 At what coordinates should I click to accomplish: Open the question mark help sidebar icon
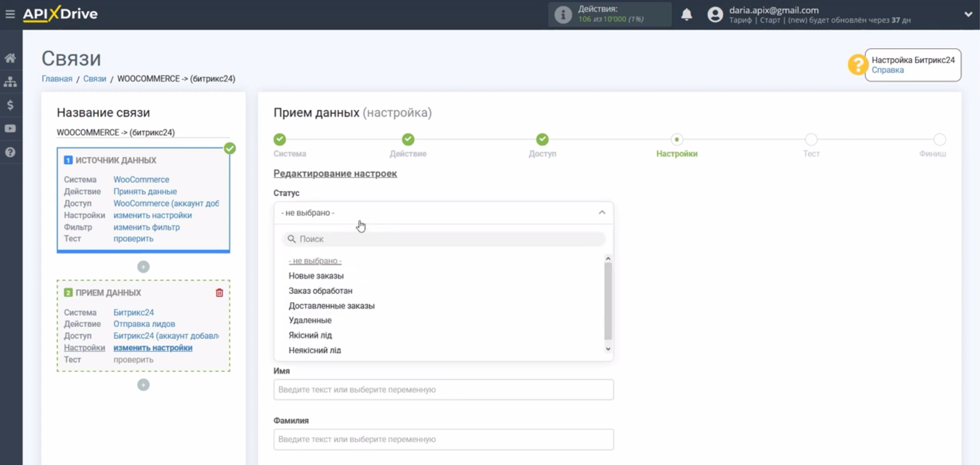pyautogui.click(x=10, y=152)
